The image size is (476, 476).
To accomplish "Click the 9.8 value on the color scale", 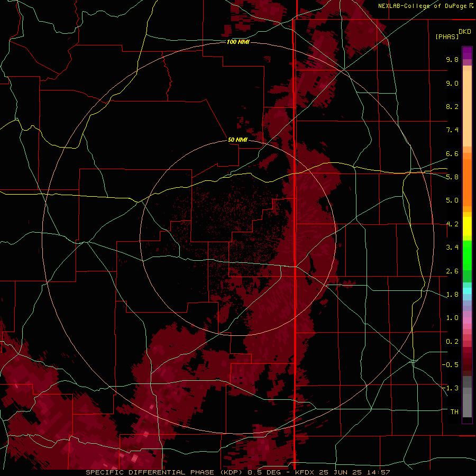I will [x=452, y=59].
